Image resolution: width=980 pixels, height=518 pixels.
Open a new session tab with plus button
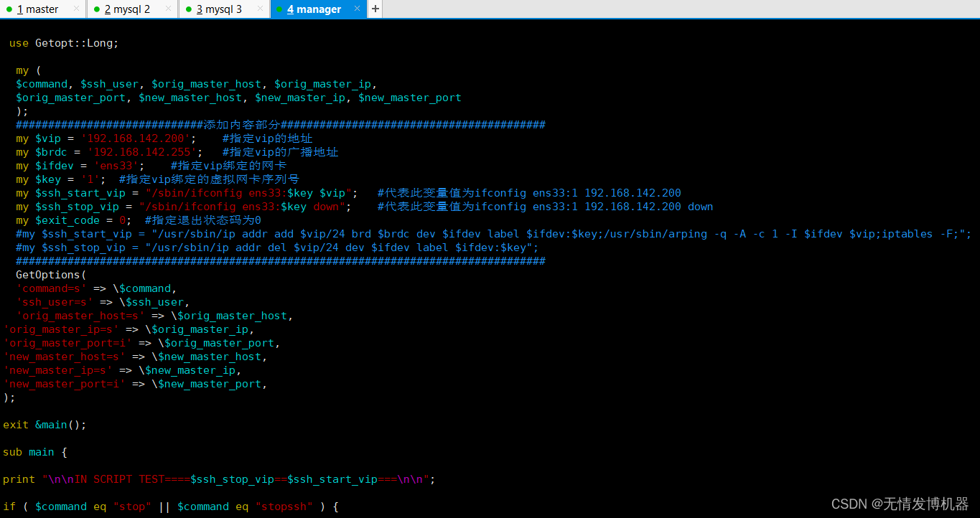click(x=375, y=9)
